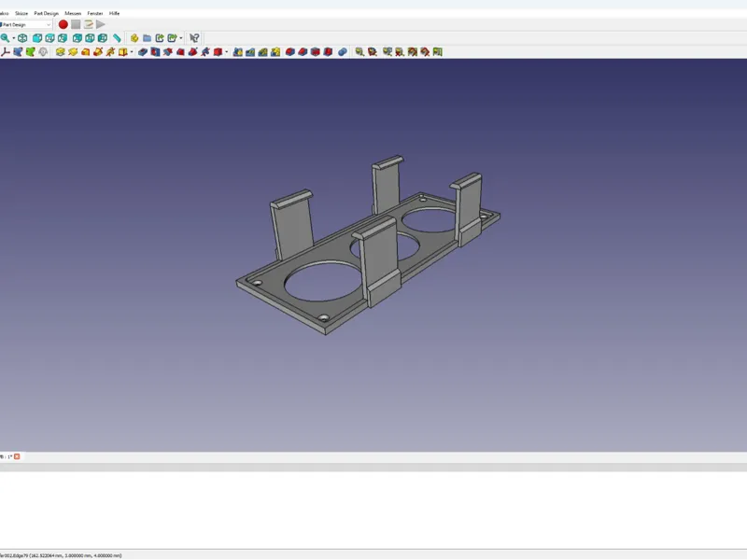Switch to front view cube icon
This screenshot has width=747, height=560.
pos(37,38)
